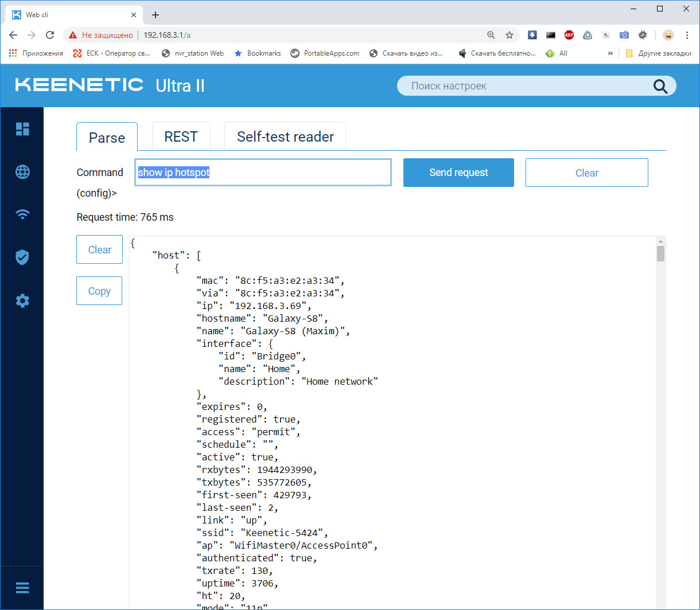Click the magnifier icon in settings search
This screenshot has width=700, height=610.
(x=660, y=87)
